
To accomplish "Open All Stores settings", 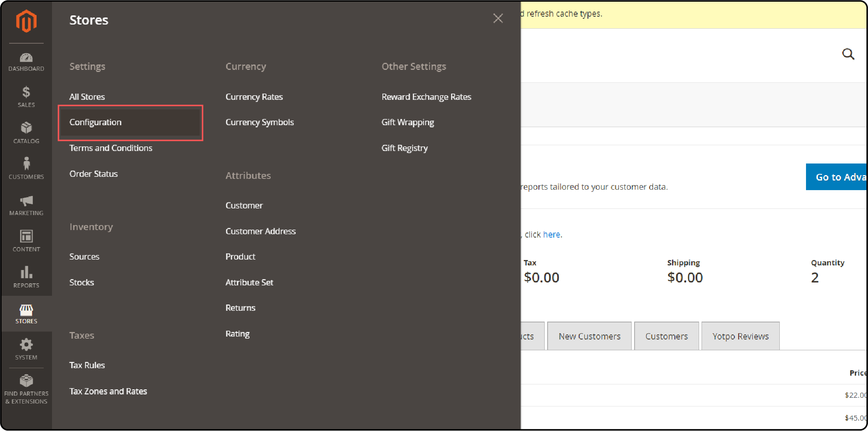I will [87, 97].
